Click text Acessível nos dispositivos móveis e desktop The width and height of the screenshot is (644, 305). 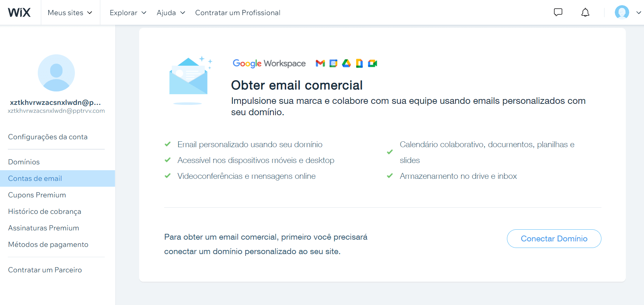[256, 160]
